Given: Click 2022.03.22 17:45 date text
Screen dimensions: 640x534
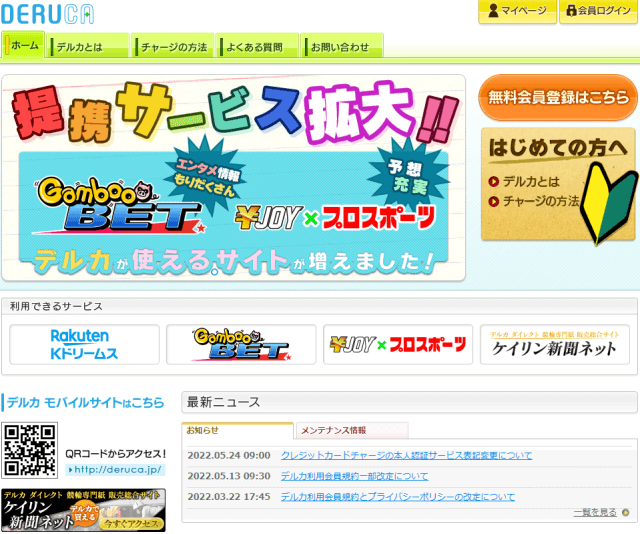Looking at the screenshot, I should point(229,497).
